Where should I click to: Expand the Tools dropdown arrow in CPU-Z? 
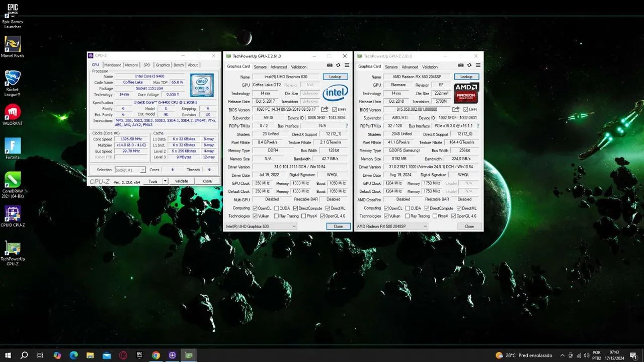click(x=165, y=181)
